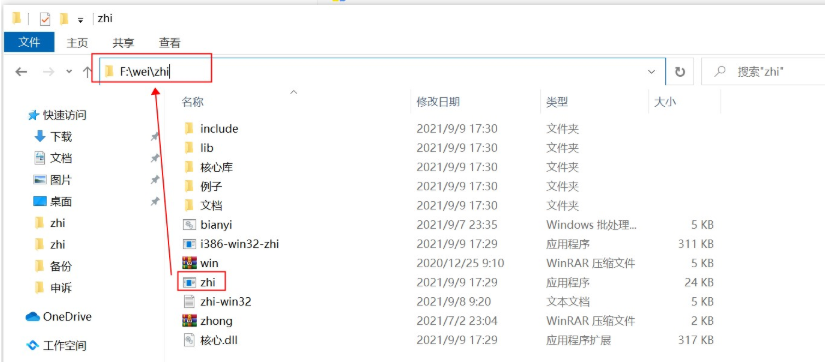Click the properties checkmark icon in title bar
Screen dimensions: 825x363
coord(45,19)
